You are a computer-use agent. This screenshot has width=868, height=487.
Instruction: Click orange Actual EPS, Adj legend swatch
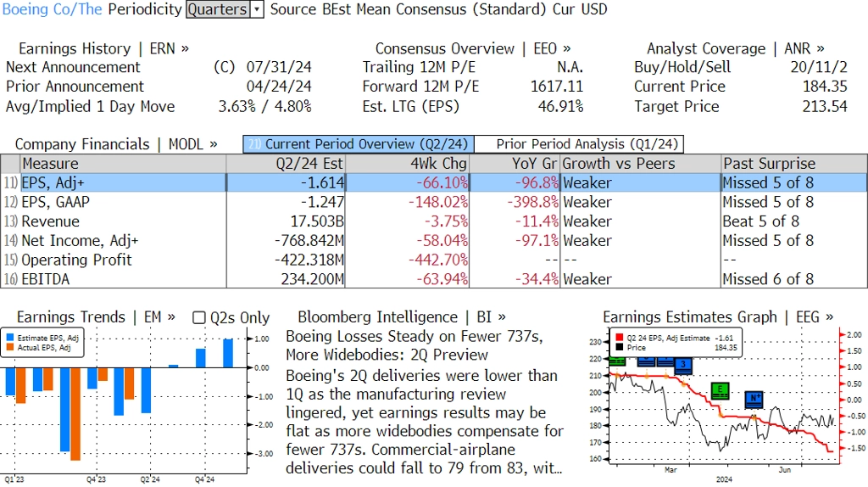tap(10, 347)
